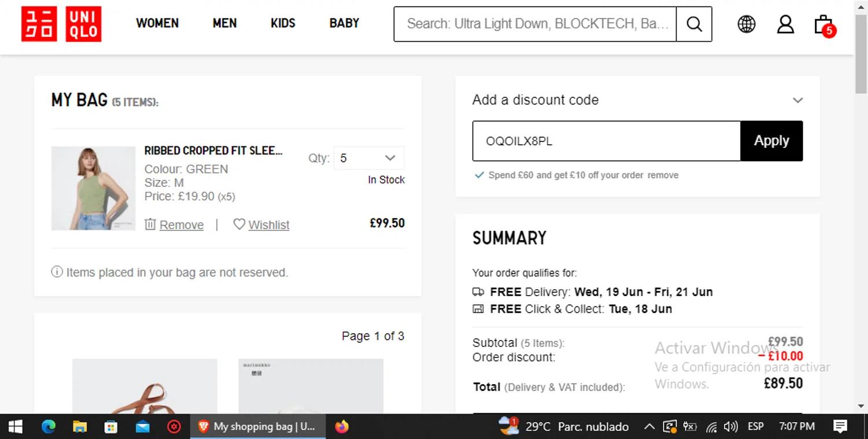This screenshot has height=439, width=868.
Task: Click the "In Stock" label
Action: 386,180
